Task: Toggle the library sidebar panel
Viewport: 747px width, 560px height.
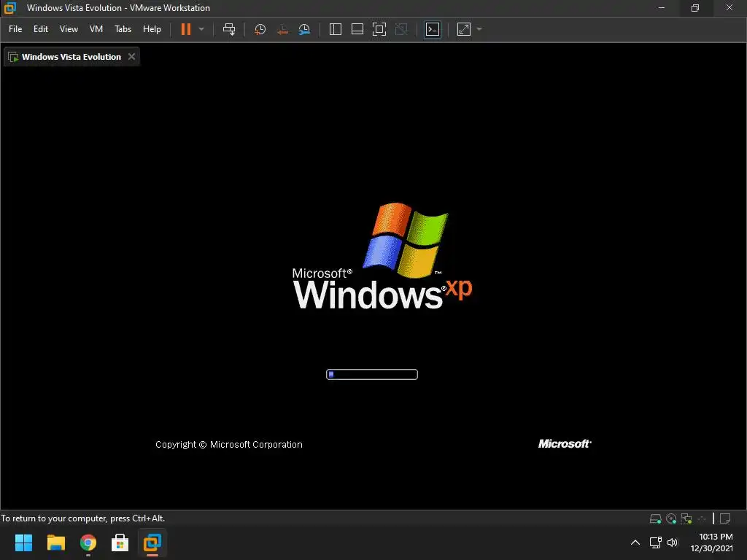Action: 336,29
